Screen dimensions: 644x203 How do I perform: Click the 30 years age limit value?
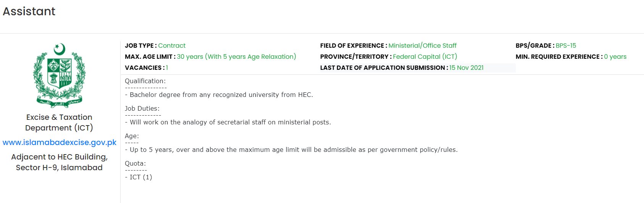[x=236, y=56]
